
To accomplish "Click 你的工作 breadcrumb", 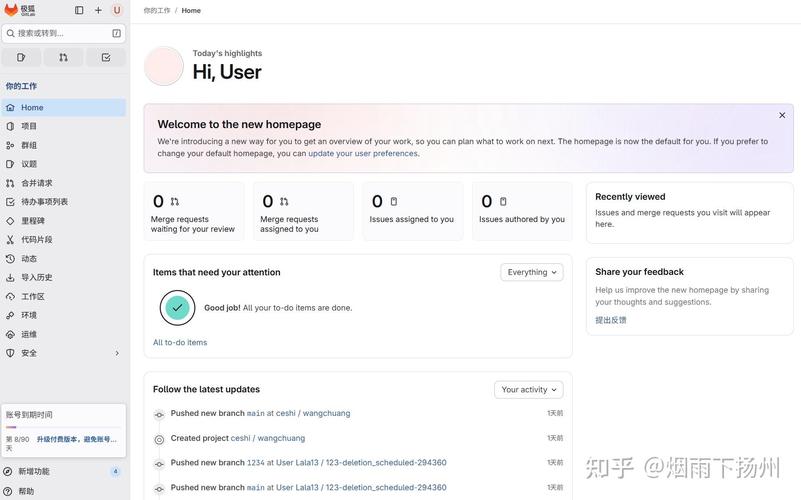I will [157, 10].
